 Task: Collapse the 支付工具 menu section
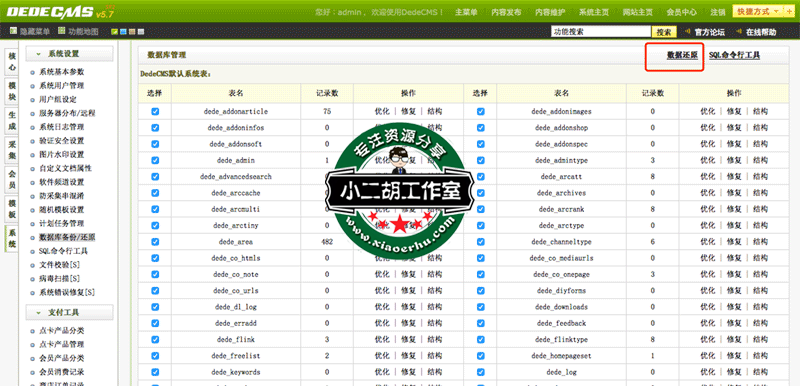[70, 312]
